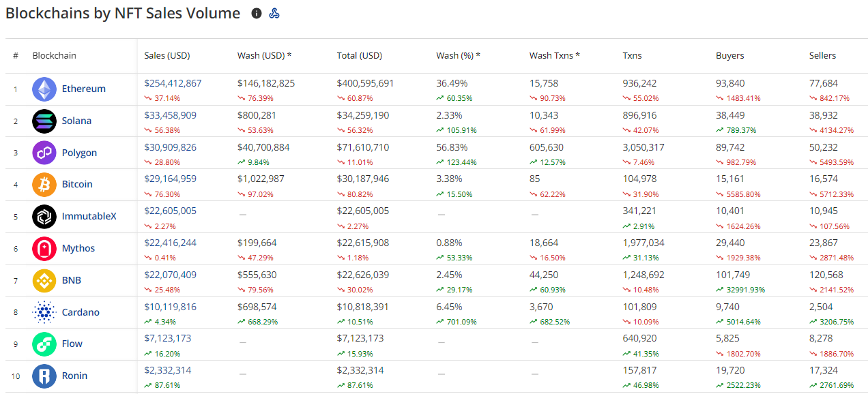This screenshot has width=868, height=394.
Task: Select Ethereum wash percent 36.49%
Action: (x=452, y=83)
